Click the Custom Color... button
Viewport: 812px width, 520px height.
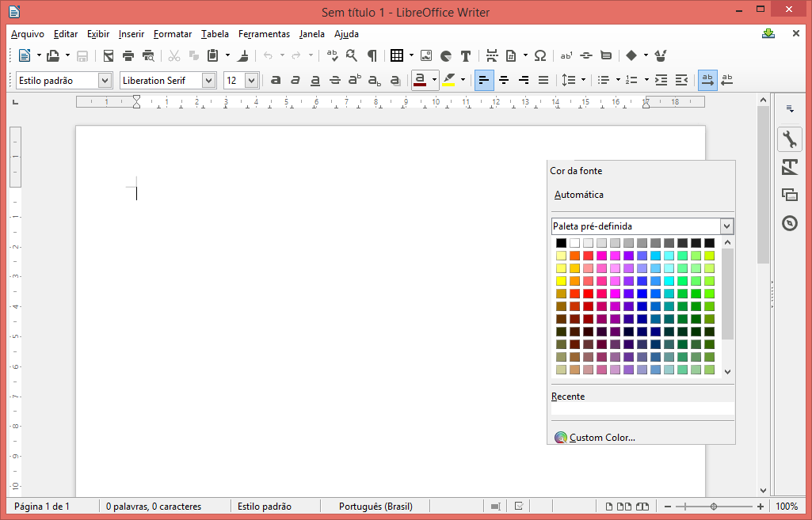[602, 438]
